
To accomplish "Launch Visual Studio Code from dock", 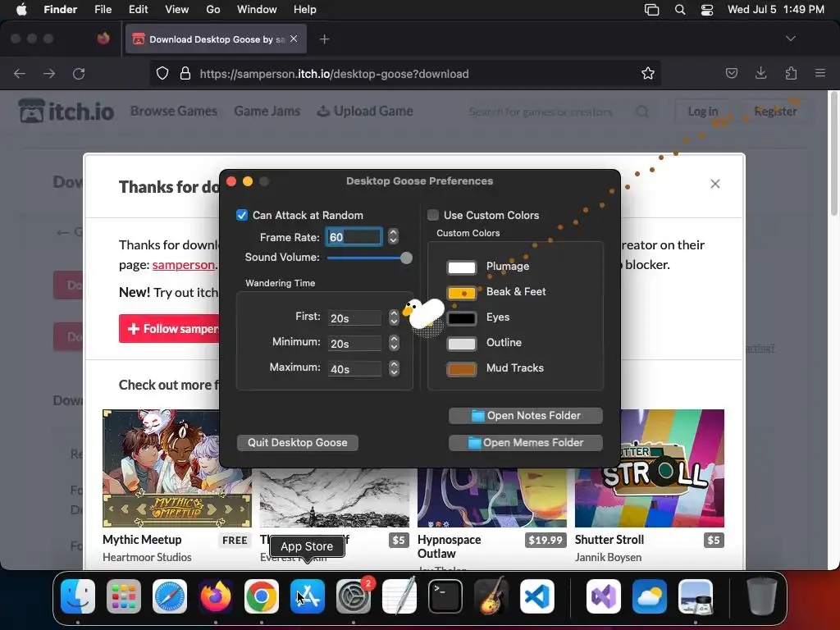I will [536, 596].
